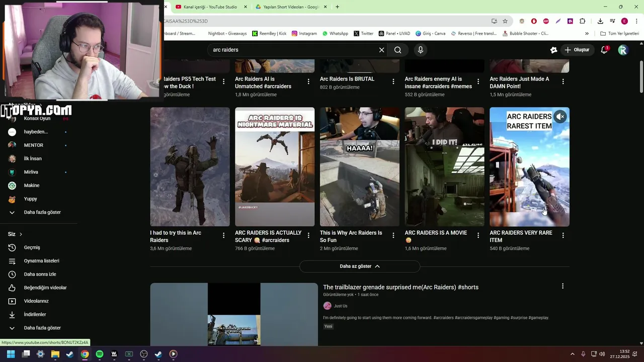This screenshot has width=644, height=362.
Task: Clear the 'arc raiders' search text
Action: coord(381,50)
